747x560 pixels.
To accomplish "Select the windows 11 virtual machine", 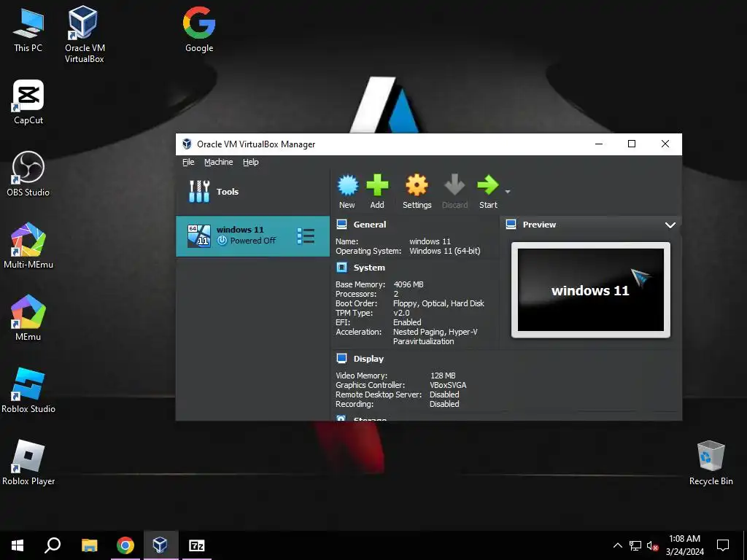I will (x=252, y=236).
